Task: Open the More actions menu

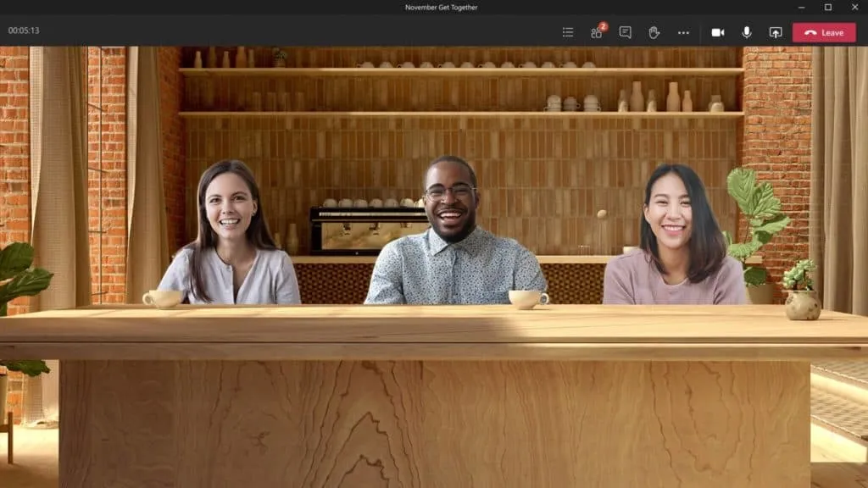Action: pos(682,32)
